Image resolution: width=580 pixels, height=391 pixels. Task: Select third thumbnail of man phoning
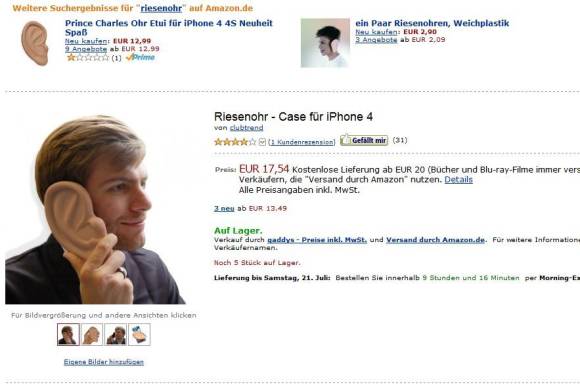pos(115,334)
